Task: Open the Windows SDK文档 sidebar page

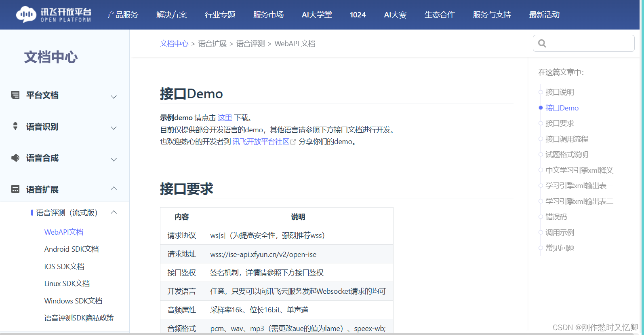Action: [73, 301]
